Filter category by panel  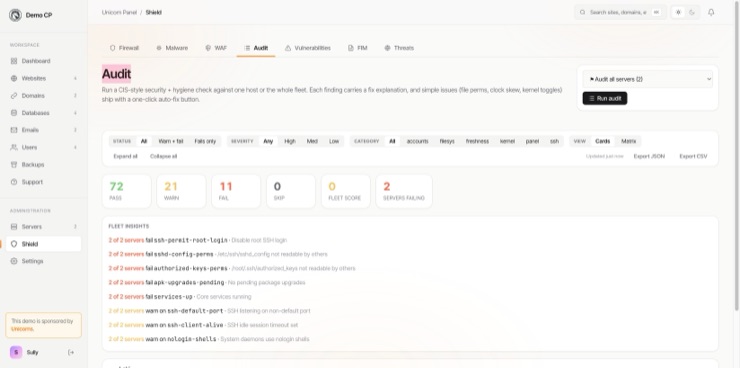pyautogui.click(x=532, y=141)
